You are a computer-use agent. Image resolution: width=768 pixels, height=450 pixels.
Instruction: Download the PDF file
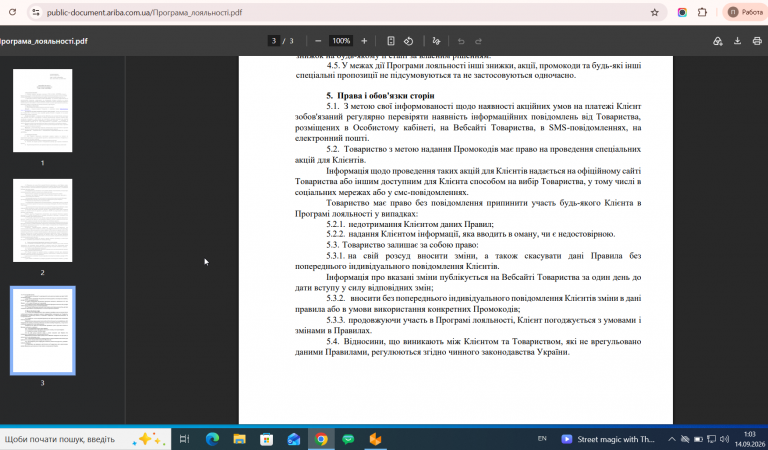[737, 41]
